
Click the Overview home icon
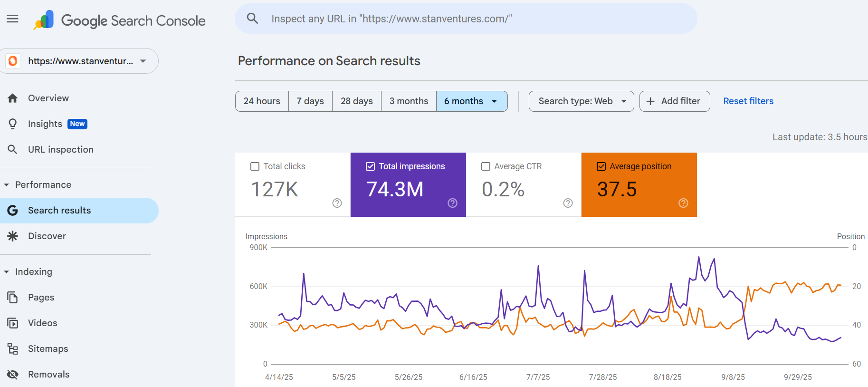pos(13,98)
